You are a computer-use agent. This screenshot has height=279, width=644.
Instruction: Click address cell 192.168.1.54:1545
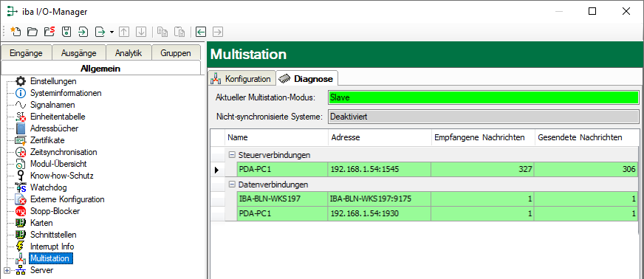380,169
